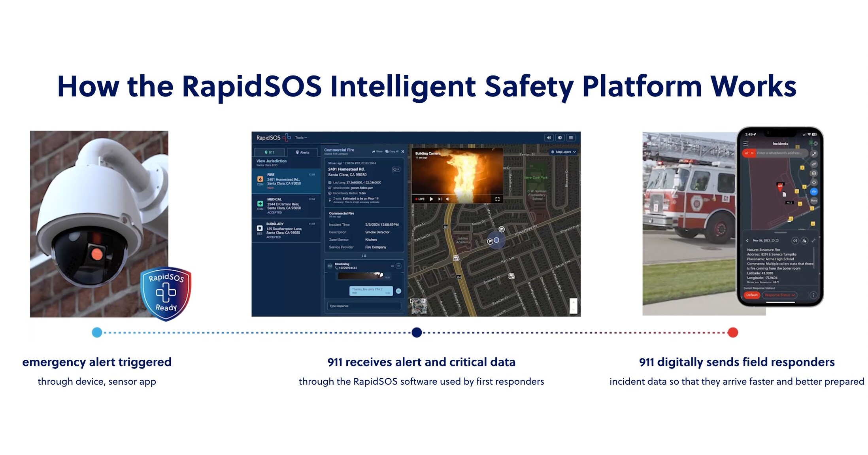Open the Tools menu
Viewport: 868px width, 455px height.
click(x=301, y=138)
